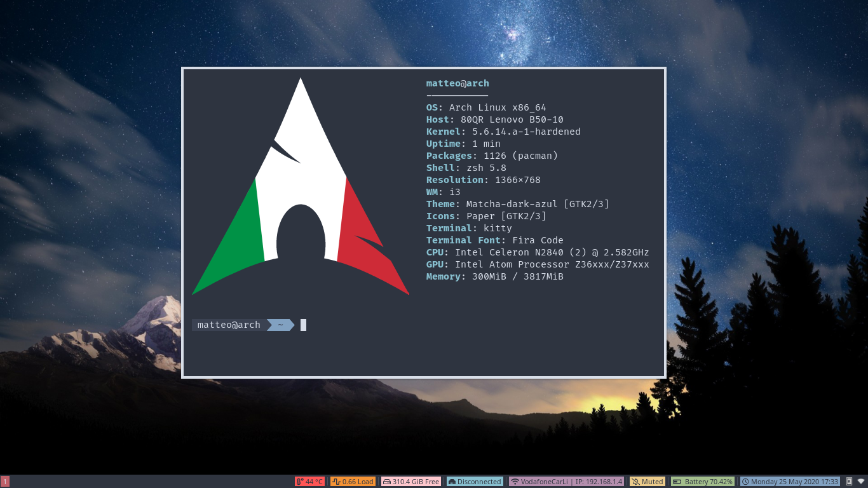Click the Resolution: 1366x768 line

[484, 180]
